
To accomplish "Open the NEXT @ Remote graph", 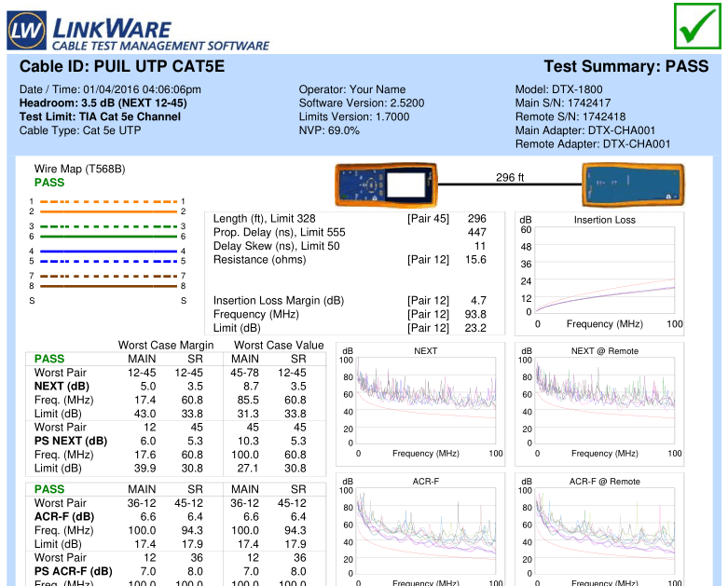I will coord(599,404).
